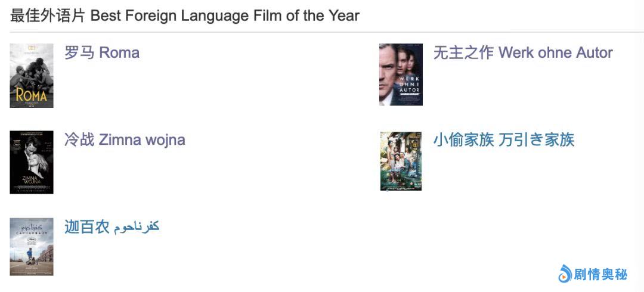
Task: Click the Capernaum poster thumbnail
Action: [32, 247]
